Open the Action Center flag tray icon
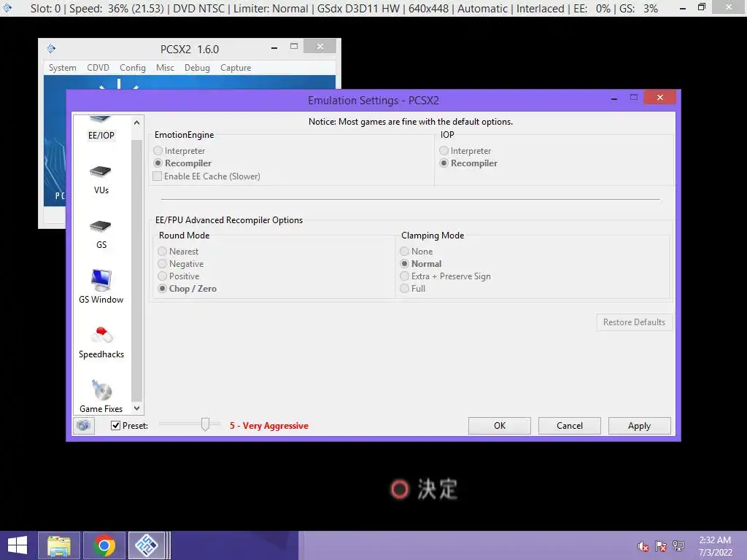The width and height of the screenshot is (747, 560). (661, 546)
